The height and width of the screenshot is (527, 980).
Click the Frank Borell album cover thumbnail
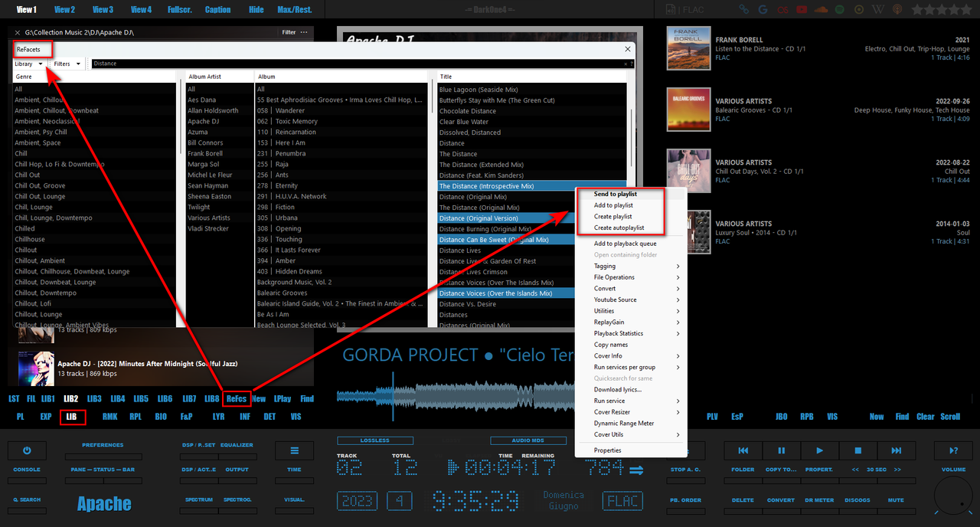pos(688,48)
